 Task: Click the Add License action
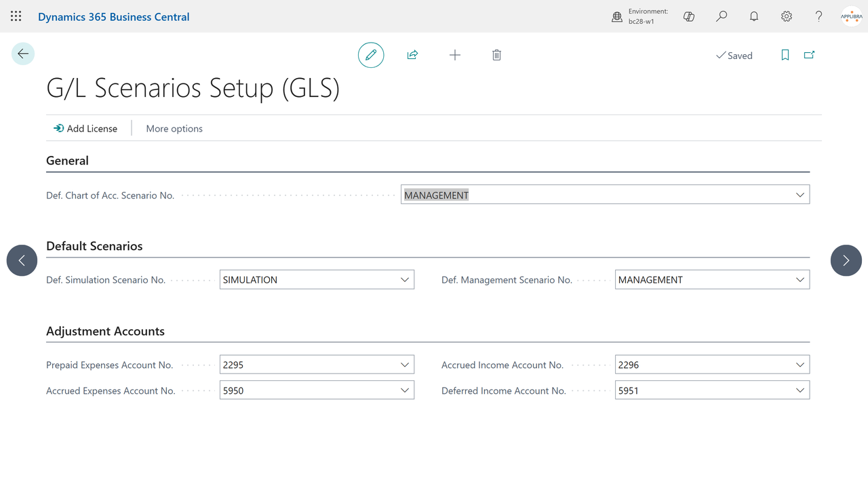coord(85,128)
